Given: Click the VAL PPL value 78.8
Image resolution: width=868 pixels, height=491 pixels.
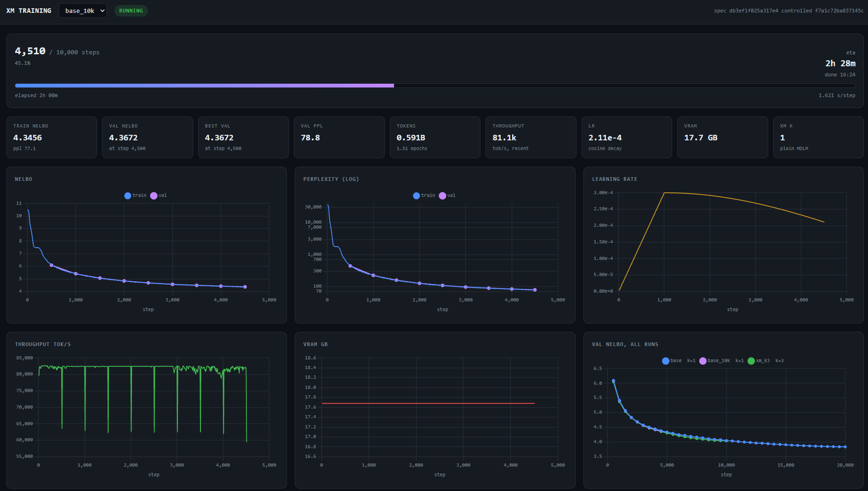Looking at the screenshot, I should pyautogui.click(x=310, y=138).
